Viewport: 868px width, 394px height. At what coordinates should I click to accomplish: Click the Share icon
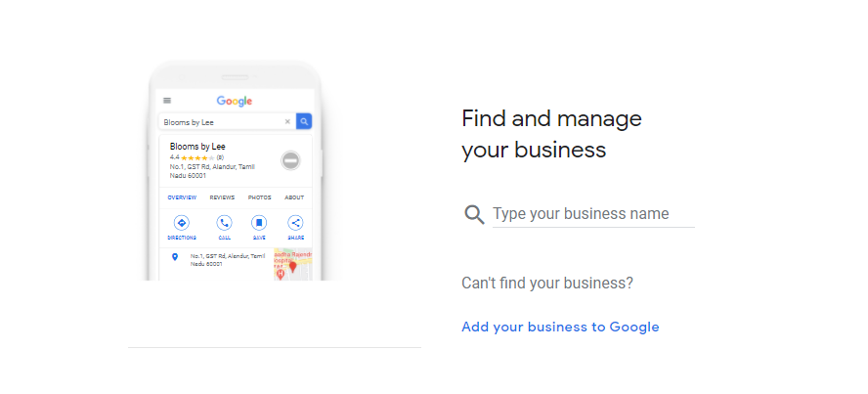[x=295, y=223]
